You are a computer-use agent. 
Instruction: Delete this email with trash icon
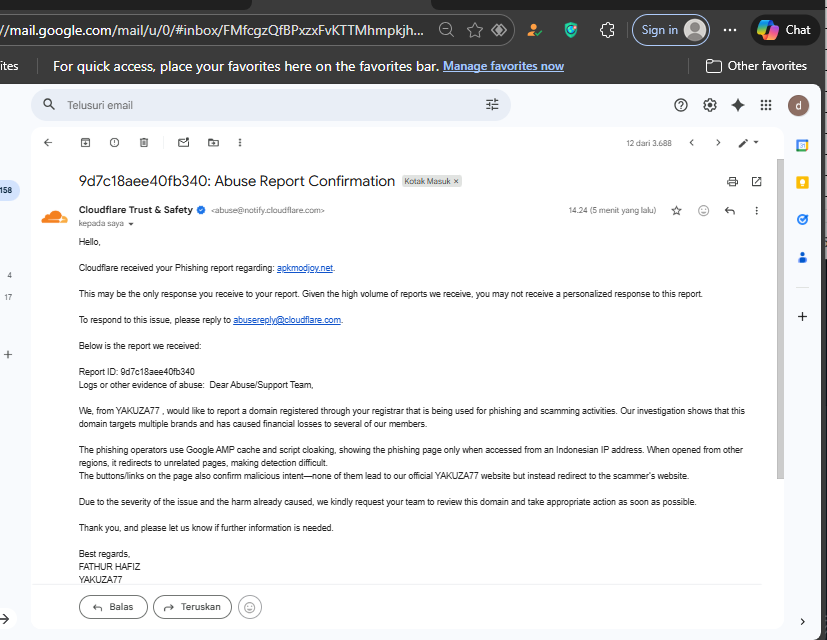(144, 142)
